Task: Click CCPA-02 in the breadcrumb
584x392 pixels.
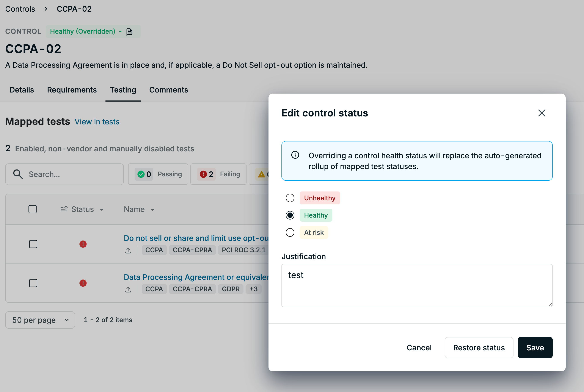Action: click(x=74, y=9)
